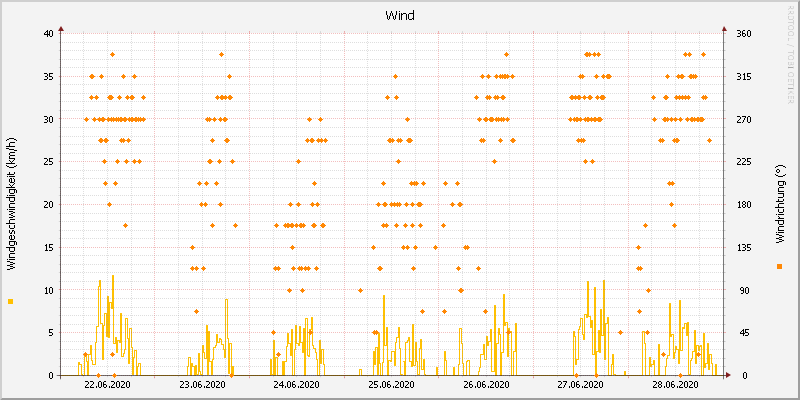Click the date label 23.06.2020
The height and width of the screenshot is (400, 800).
coord(202,384)
